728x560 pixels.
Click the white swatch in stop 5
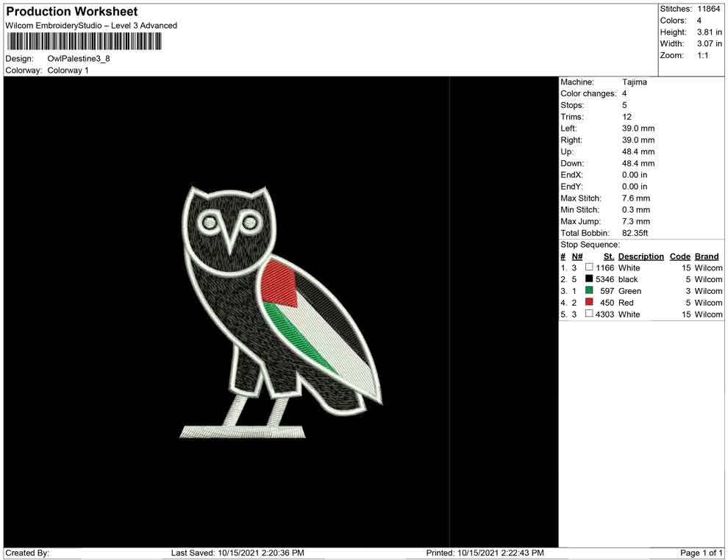[x=589, y=314]
